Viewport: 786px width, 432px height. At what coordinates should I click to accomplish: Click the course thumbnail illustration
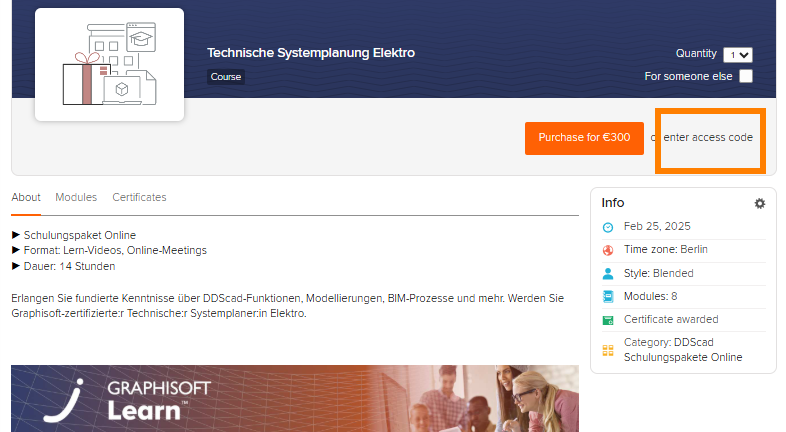click(109, 65)
